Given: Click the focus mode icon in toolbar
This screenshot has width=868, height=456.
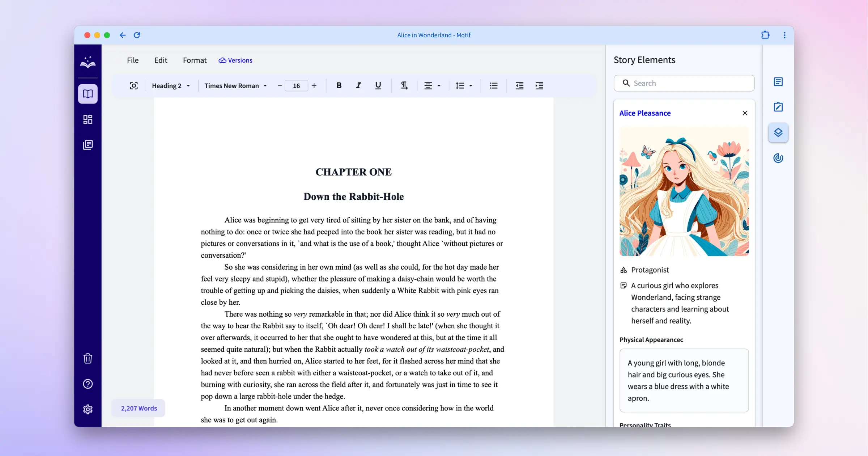Looking at the screenshot, I should coord(134,85).
